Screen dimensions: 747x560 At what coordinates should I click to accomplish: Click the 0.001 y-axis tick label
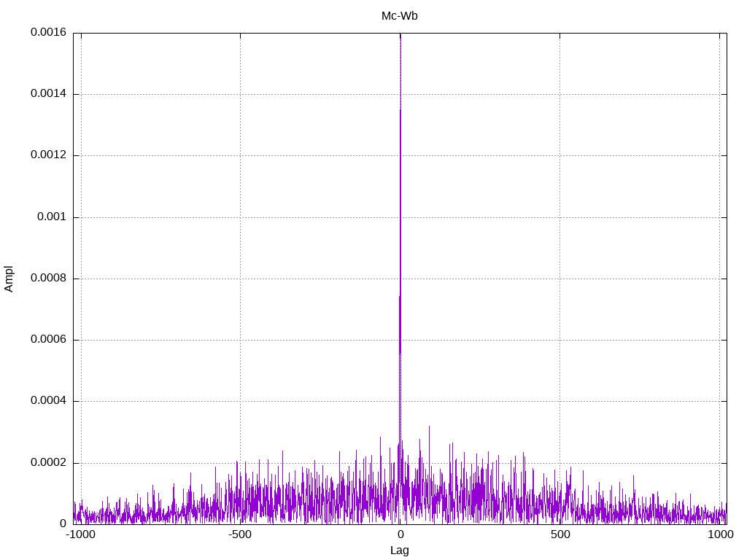coord(51,217)
